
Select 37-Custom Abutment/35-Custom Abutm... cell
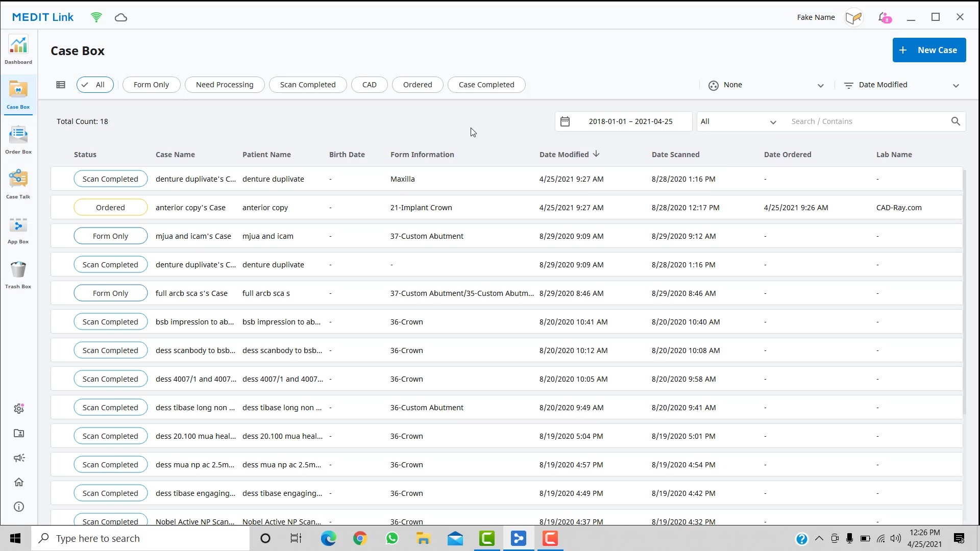click(x=462, y=293)
